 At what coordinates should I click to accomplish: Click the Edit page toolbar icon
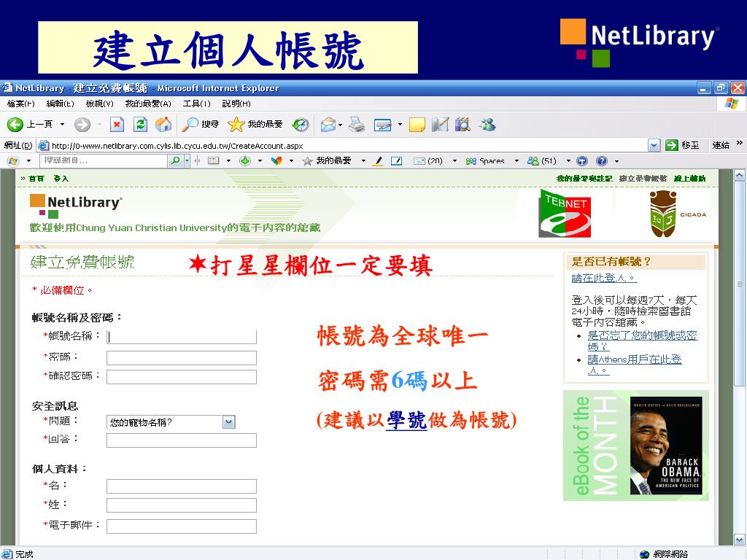point(382,125)
